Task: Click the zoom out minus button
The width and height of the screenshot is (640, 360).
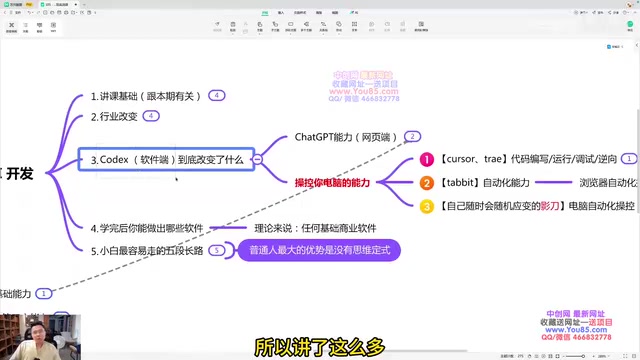Action: coord(564,356)
